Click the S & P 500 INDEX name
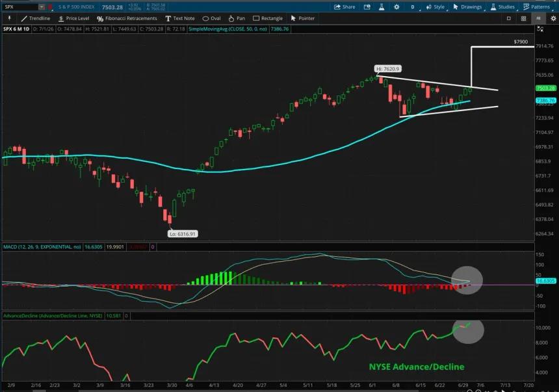Image resolution: width=559 pixels, height=392 pixels. pos(76,7)
